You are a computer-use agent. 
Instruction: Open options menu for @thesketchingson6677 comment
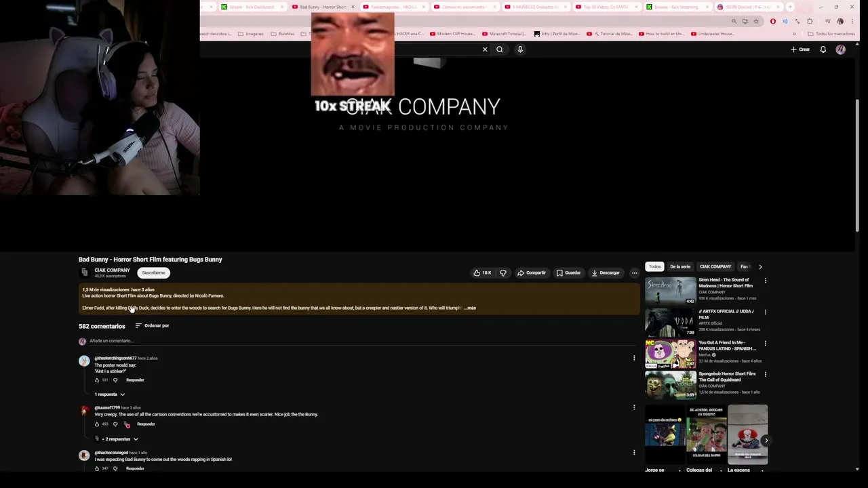click(x=634, y=358)
